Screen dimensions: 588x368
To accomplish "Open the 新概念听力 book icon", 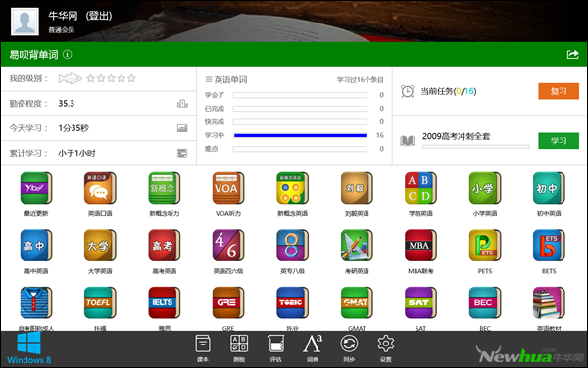I will [165, 188].
